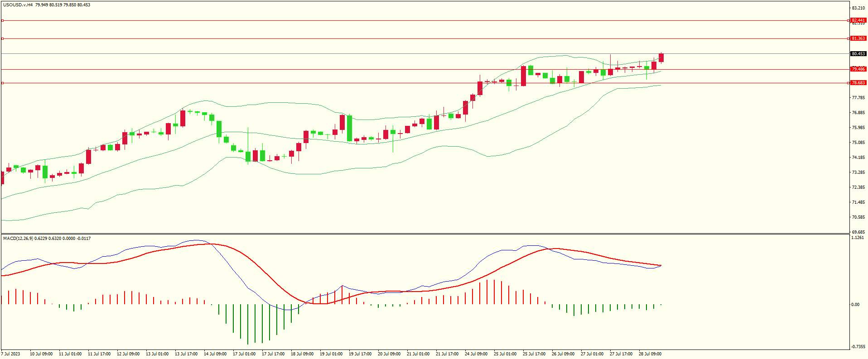Select the red 81.363 price level label
868x359 pixels.
pyautogui.click(x=858, y=38)
